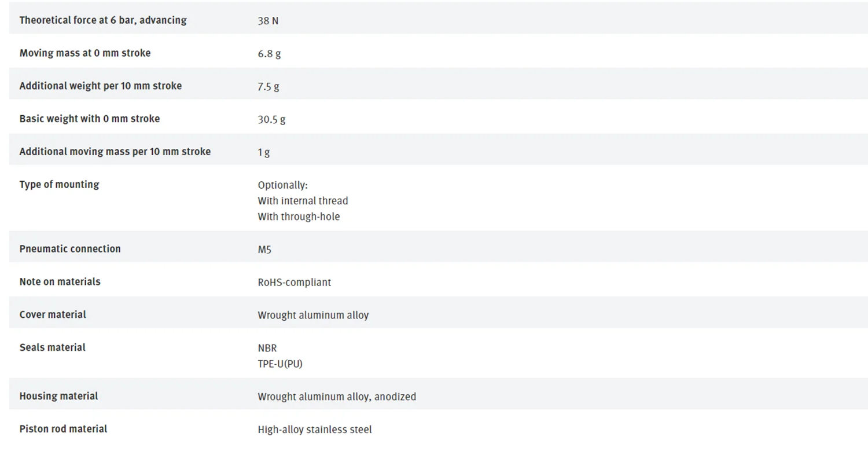Select the 'With through-hole' mounting text
Viewport: 868px width, 462px height.
click(x=299, y=217)
